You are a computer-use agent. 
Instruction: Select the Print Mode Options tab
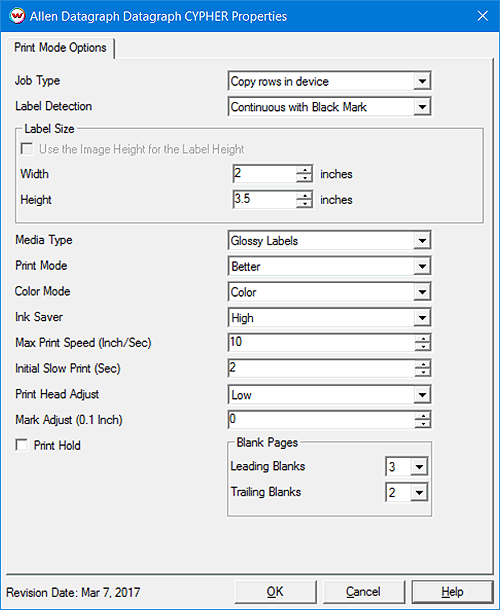[x=60, y=48]
